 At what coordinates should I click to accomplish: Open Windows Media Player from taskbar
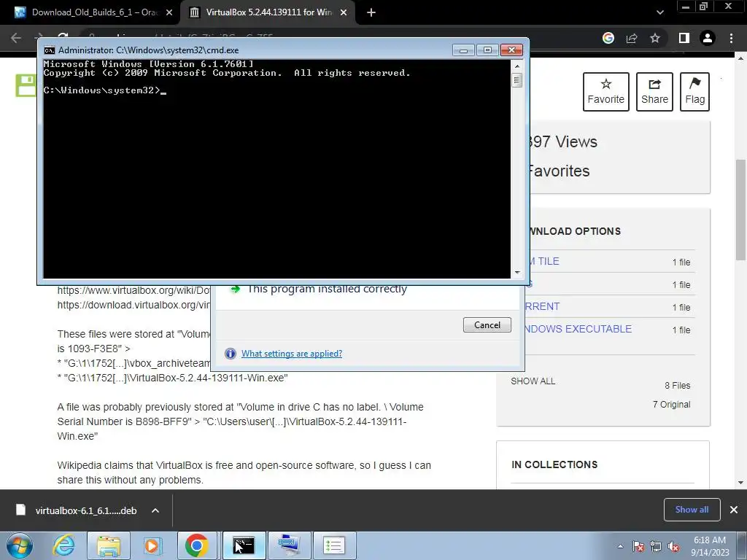click(x=152, y=545)
